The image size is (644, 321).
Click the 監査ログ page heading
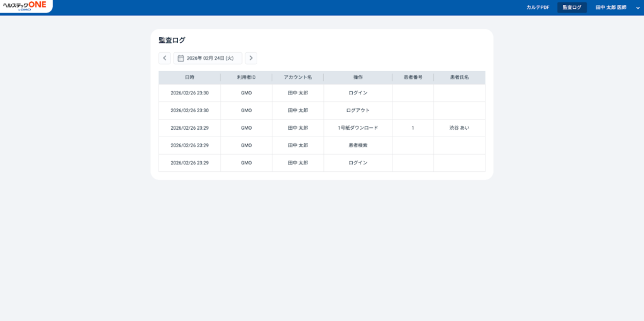[x=172, y=40]
